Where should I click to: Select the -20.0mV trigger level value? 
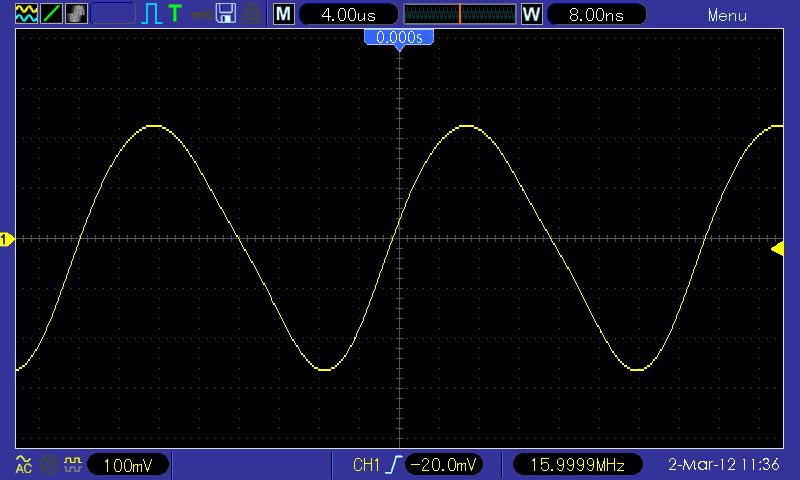443,464
